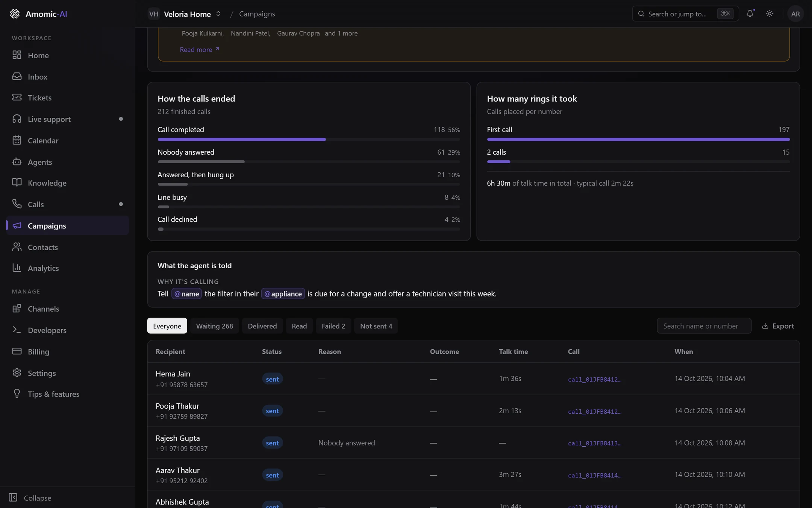This screenshot has height=508, width=812.
Task: Open Tips & features
Action: 68,394
